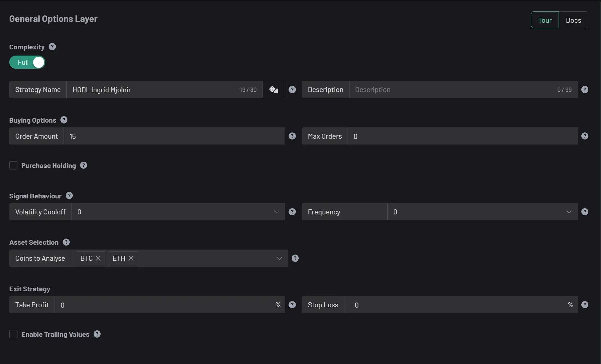Viewport: 601px width, 364px height.
Task: Remove the BTC coin tag
Action: point(98,258)
